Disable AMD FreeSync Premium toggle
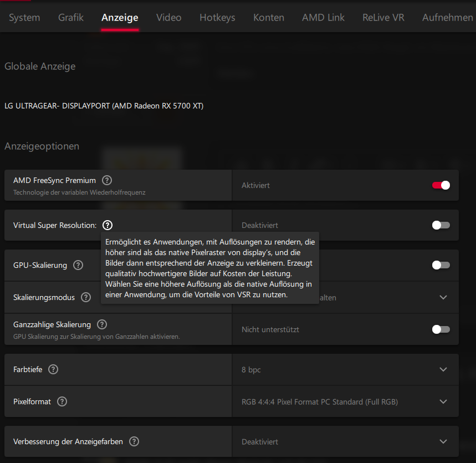The image size is (476, 463). pos(441,185)
